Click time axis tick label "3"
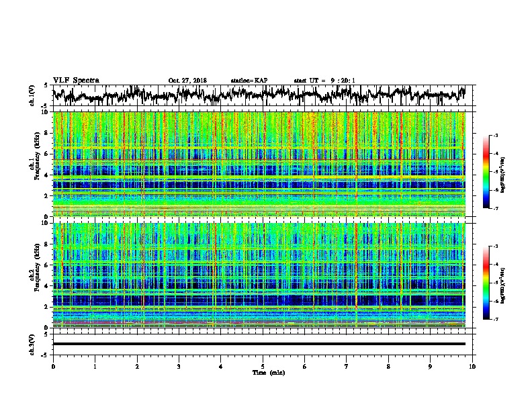 (x=179, y=367)
